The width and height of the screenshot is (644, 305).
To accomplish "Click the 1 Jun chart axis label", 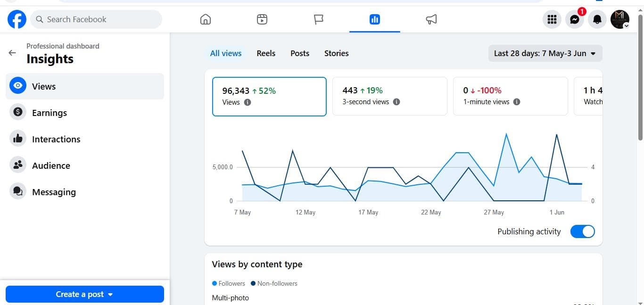I will [557, 213].
